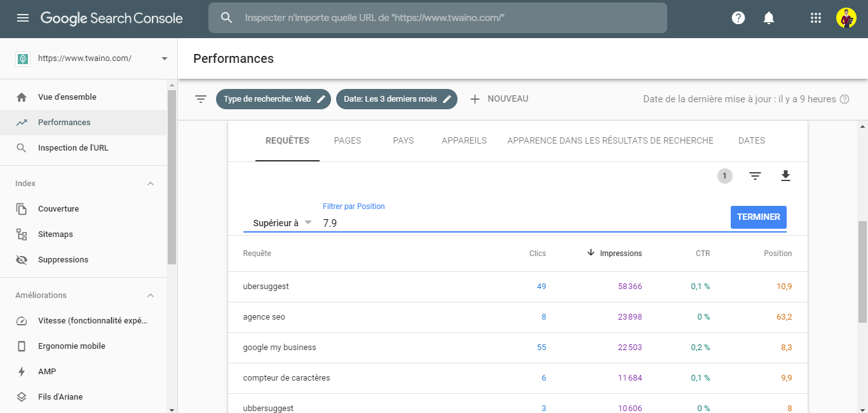Click the twaino.com property favicon
The height and width of the screenshot is (413, 868).
click(x=23, y=58)
